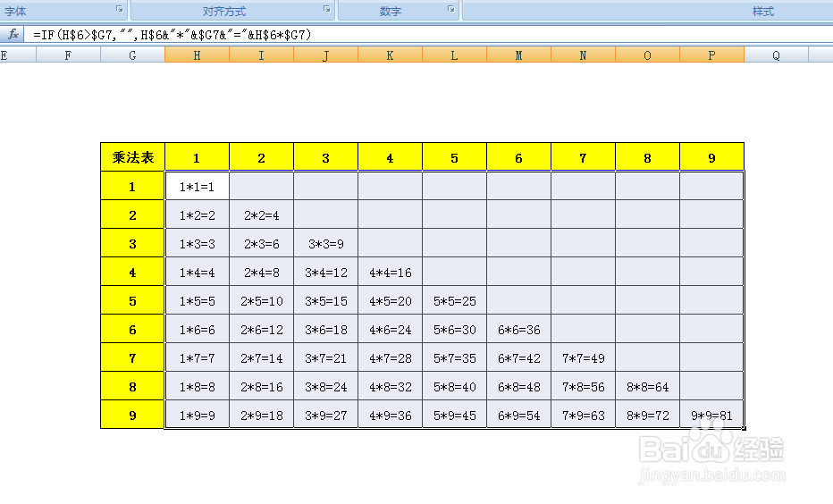
Task: Select the cell showing 3*3=9
Action: coord(325,243)
